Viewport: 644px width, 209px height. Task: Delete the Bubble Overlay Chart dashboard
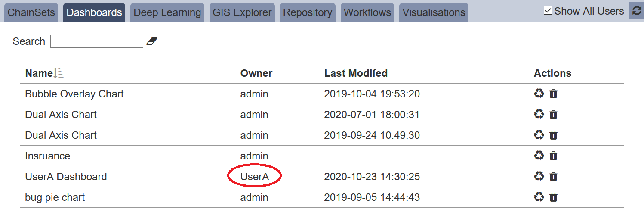(554, 94)
